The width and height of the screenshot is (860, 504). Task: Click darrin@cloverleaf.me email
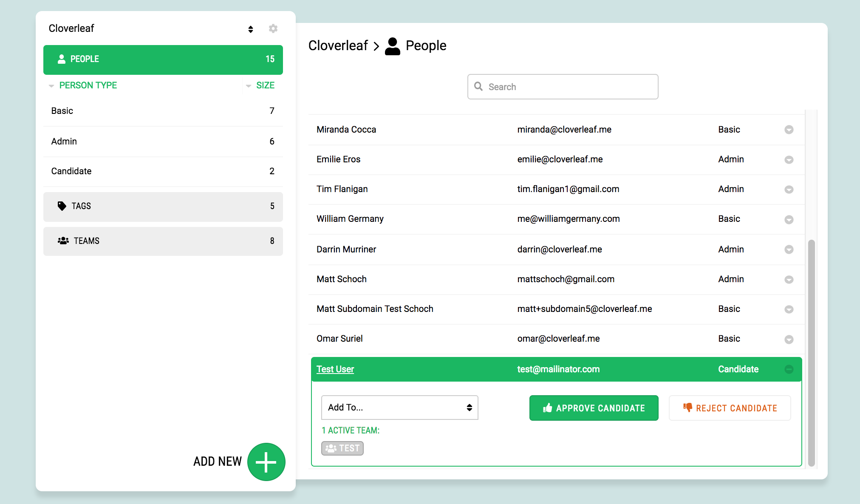tap(560, 249)
